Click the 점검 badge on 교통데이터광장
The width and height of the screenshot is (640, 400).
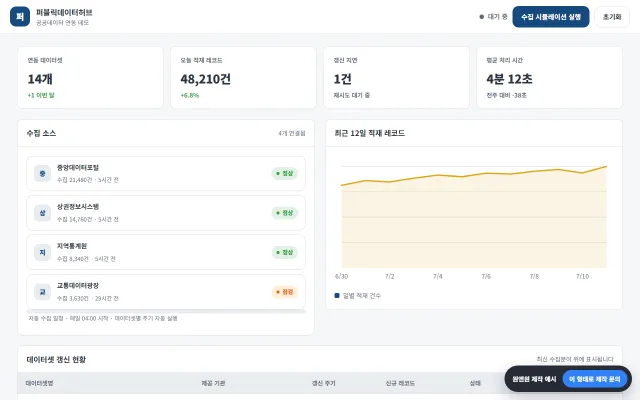(x=284, y=292)
